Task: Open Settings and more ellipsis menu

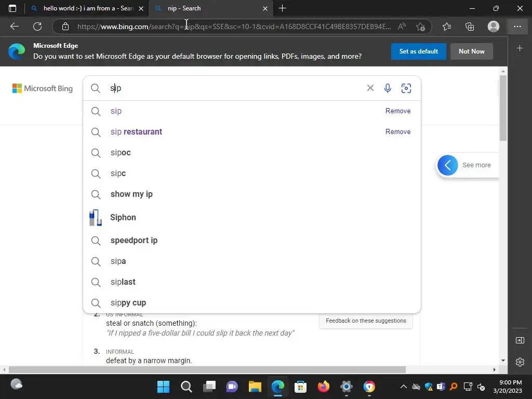Action: (517, 26)
